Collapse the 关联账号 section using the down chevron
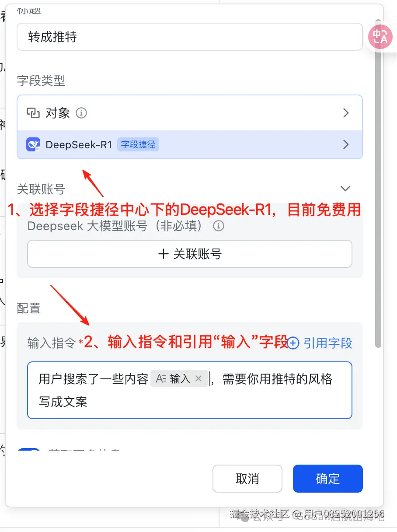The height and width of the screenshot is (532, 397). 345,189
